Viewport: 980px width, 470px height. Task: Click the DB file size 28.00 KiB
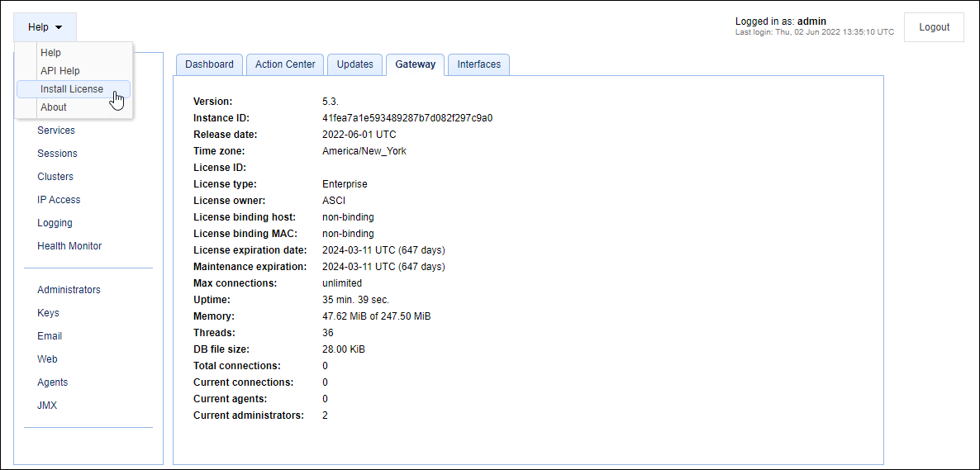coord(344,349)
